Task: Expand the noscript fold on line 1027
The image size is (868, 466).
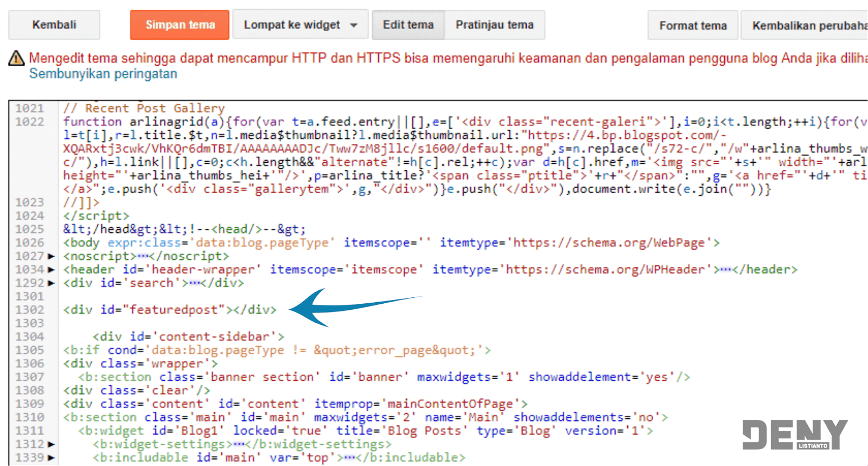Action: tap(51, 256)
